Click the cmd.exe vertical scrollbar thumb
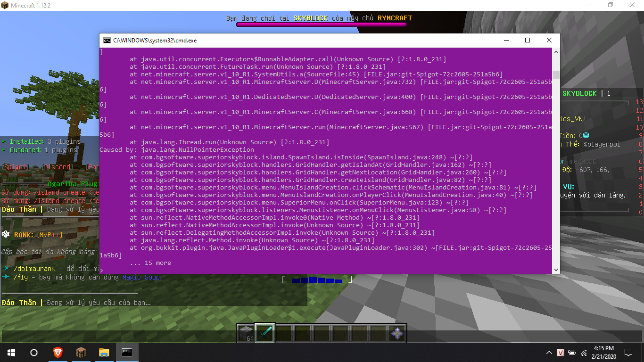This screenshot has height=362, width=644. 556,74
